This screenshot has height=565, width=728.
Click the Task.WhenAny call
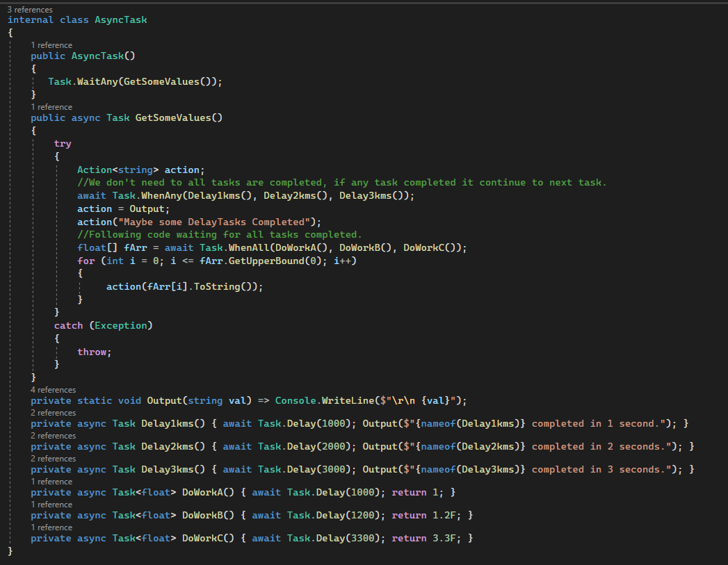[x=147, y=196]
